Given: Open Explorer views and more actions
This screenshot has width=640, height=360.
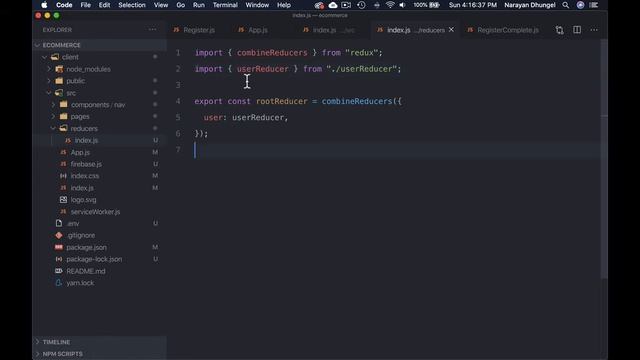Looking at the screenshot, I should point(152,30).
